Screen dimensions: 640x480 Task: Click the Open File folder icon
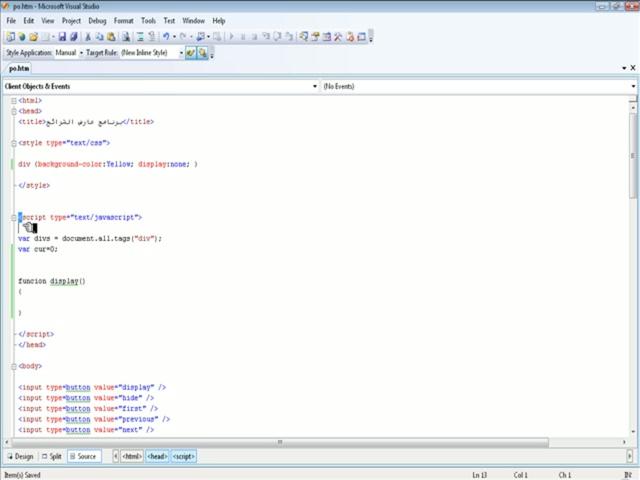33,37
